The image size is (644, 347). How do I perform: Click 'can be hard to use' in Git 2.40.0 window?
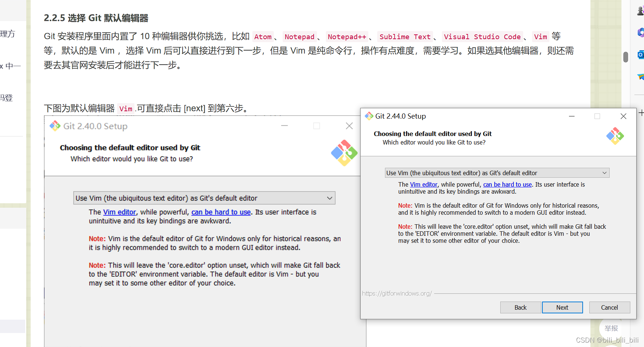tap(221, 212)
